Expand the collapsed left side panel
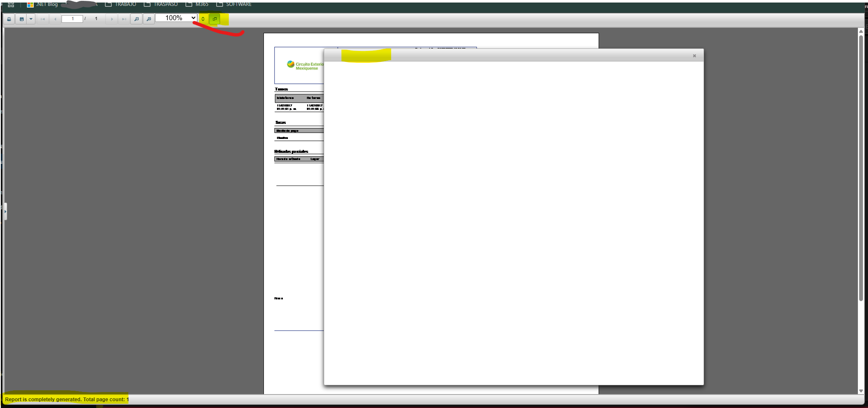Screen dimensions: 868x408 click(x=5, y=211)
